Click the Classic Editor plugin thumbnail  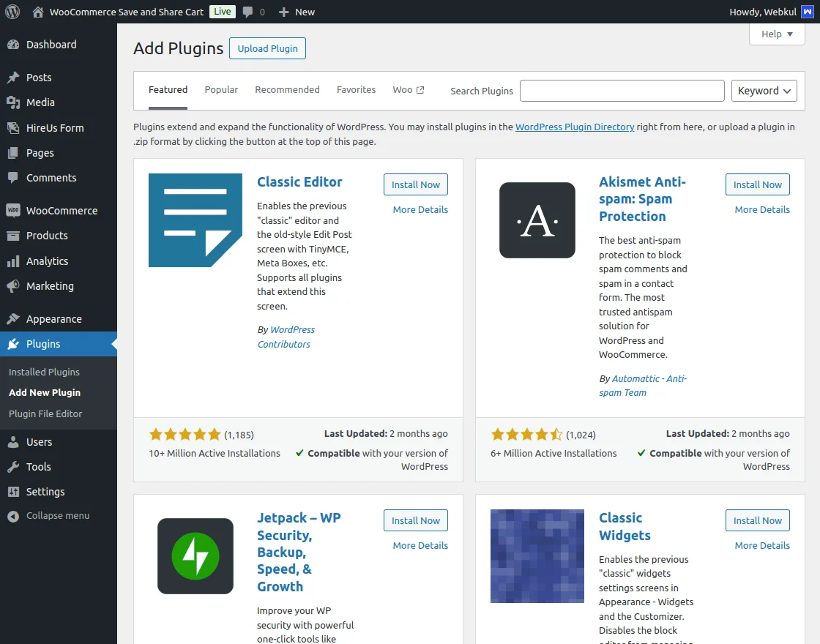(195, 220)
